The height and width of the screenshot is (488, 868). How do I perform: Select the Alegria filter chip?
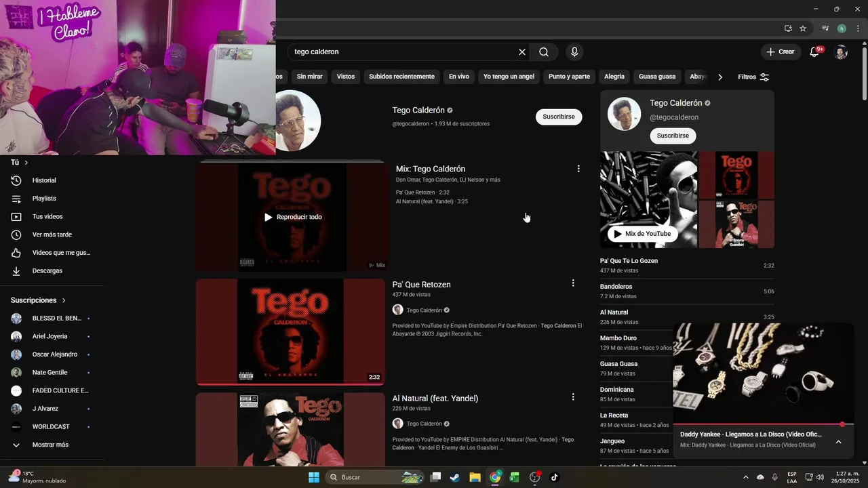614,77
